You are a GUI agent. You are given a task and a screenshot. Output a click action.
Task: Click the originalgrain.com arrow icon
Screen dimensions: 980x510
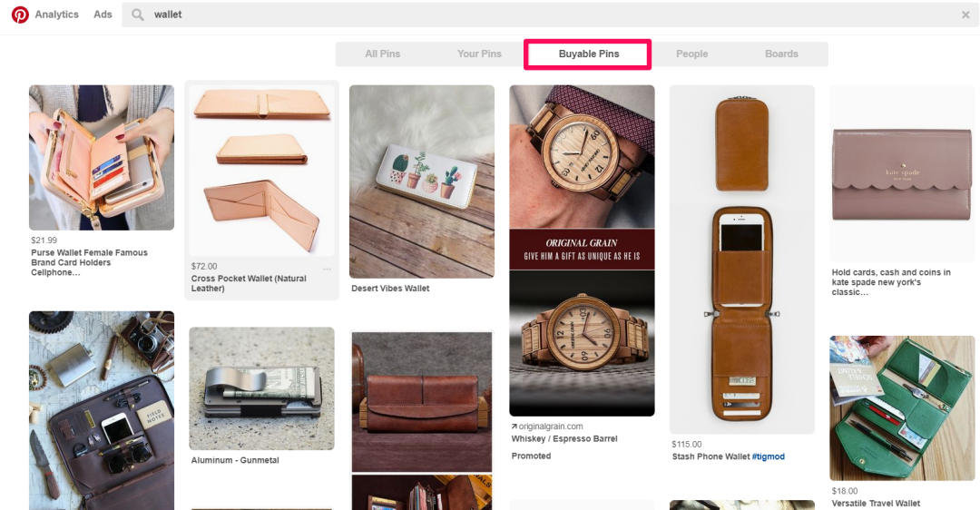pyautogui.click(x=514, y=427)
